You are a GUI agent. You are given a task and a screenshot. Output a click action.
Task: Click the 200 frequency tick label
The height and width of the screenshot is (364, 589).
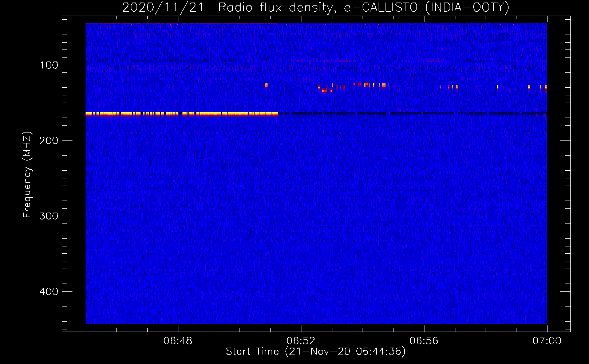49,141
